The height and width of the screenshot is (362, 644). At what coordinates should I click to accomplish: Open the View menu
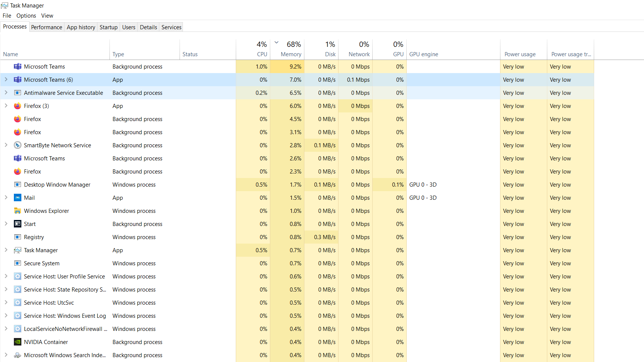pyautogui.click(x=47, y=16)
